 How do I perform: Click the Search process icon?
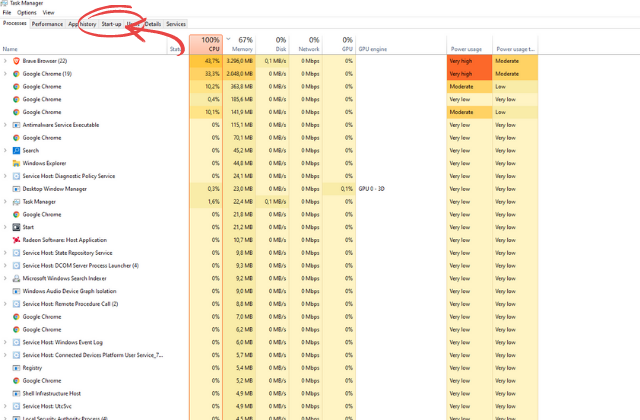coord(16,151)
